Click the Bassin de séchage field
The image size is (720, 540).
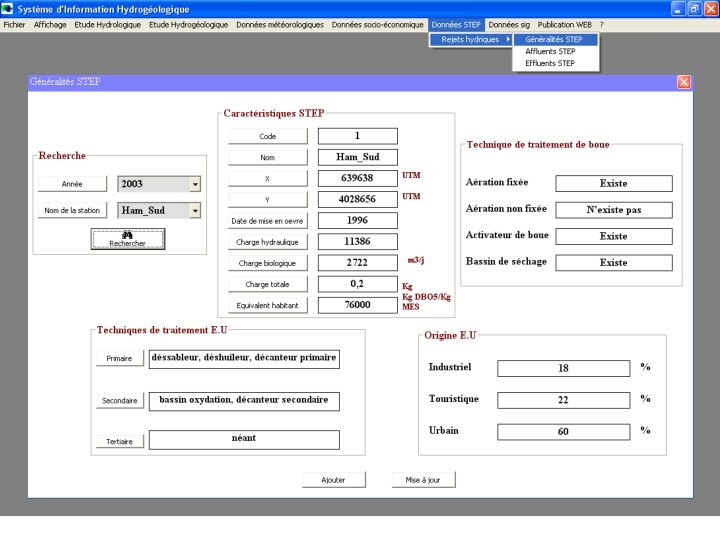coord(614,263)
